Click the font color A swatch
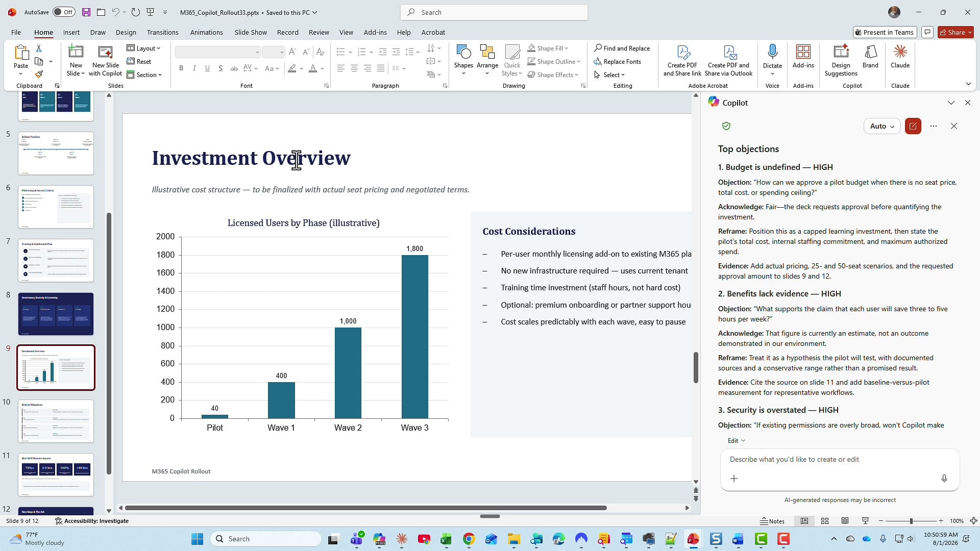Image resolution: width=980 pixels, height=551 pixels. click(313, 68)
